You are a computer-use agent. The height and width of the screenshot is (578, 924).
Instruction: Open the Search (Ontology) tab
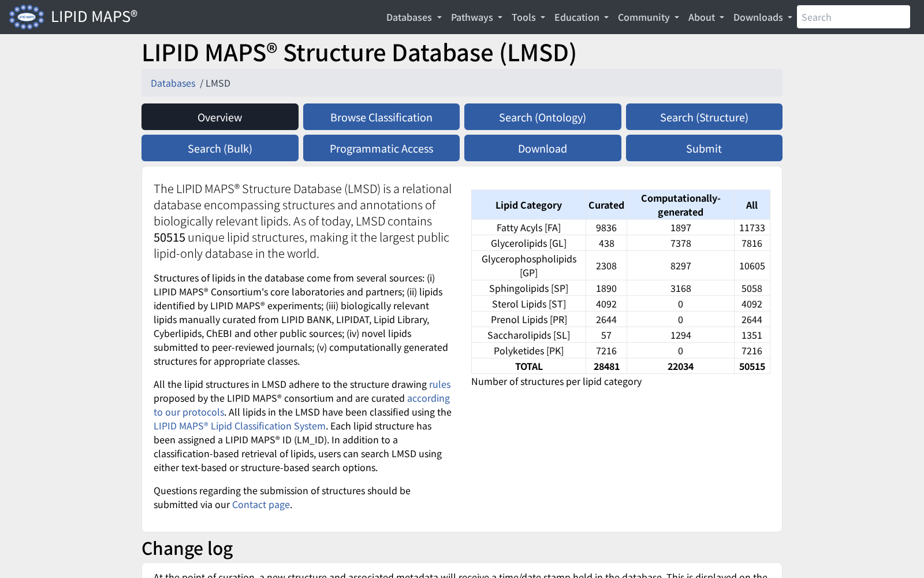pos(542,117)
